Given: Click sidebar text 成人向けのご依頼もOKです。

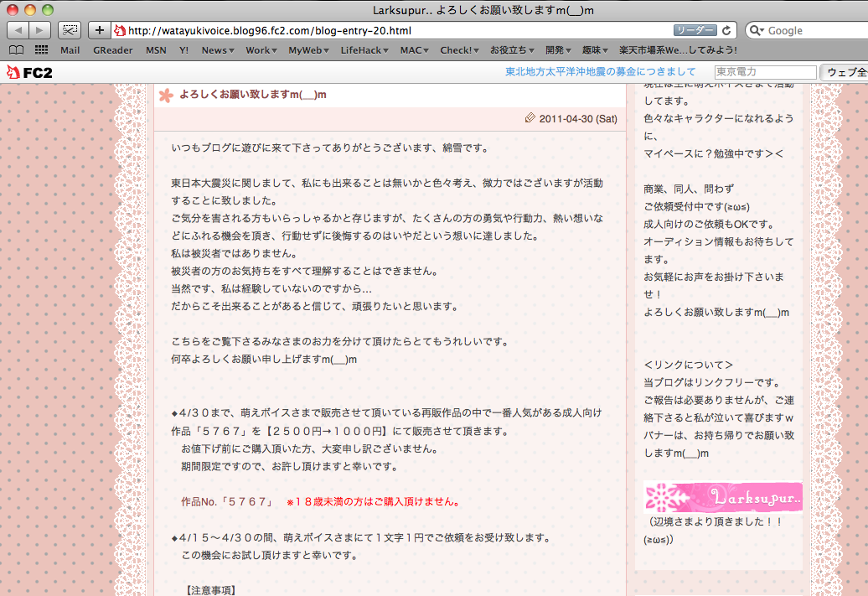Looking at the screenshot, I should pos(709,225).
